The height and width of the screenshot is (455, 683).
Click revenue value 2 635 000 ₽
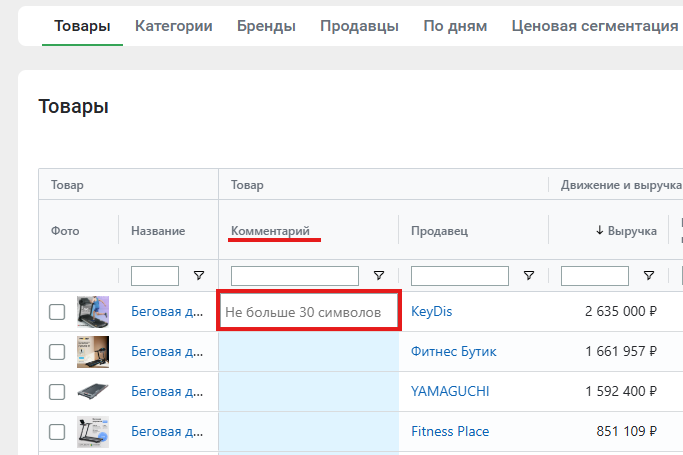click(621, 312)
